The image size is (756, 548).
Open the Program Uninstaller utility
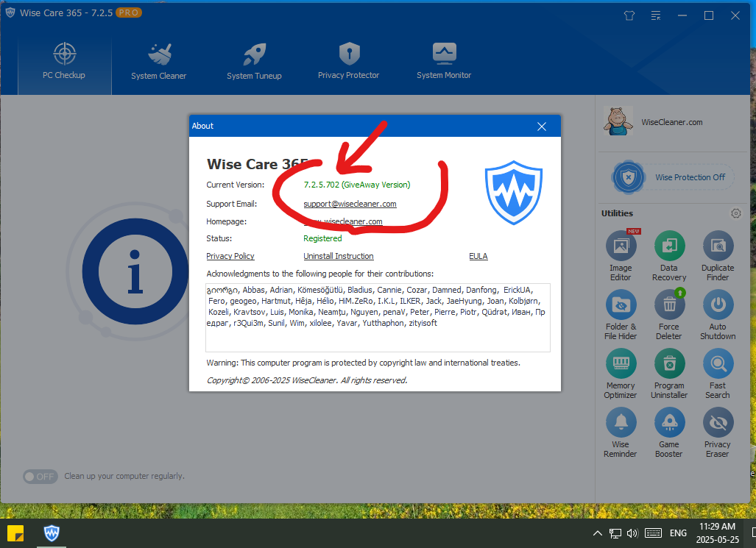668,374
